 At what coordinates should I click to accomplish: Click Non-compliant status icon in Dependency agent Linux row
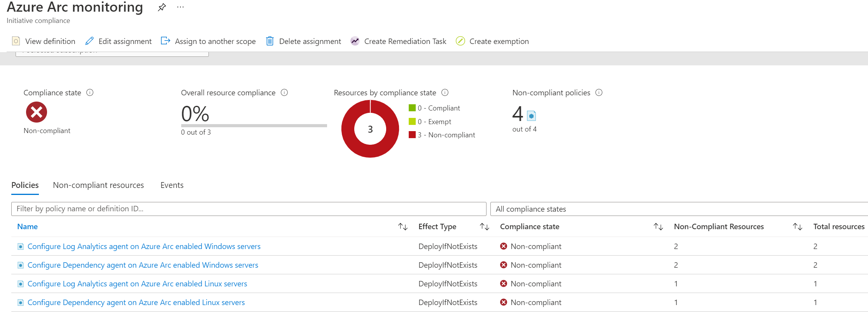click(504, 302)
